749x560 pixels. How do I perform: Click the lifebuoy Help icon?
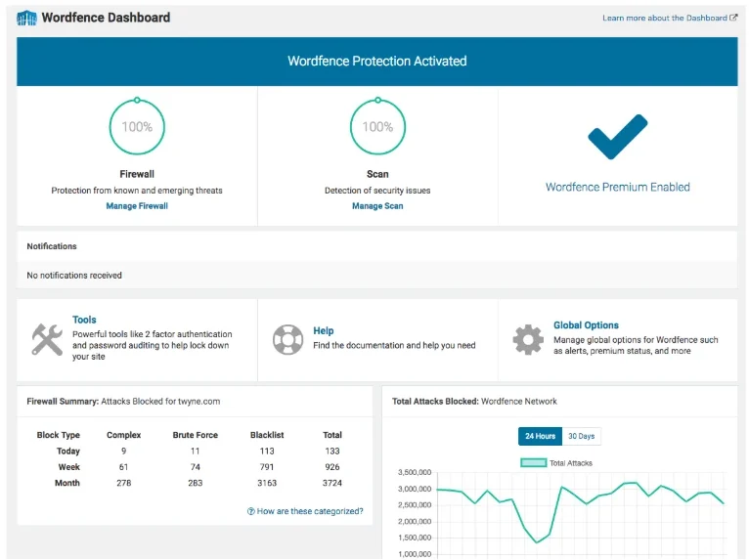(287, 339)
